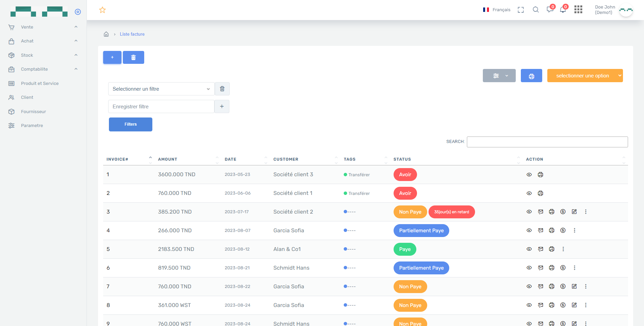This screenshot has width=644, height=326.
Task: View invoice 3 eye icon
Action: tap(529, 212)
